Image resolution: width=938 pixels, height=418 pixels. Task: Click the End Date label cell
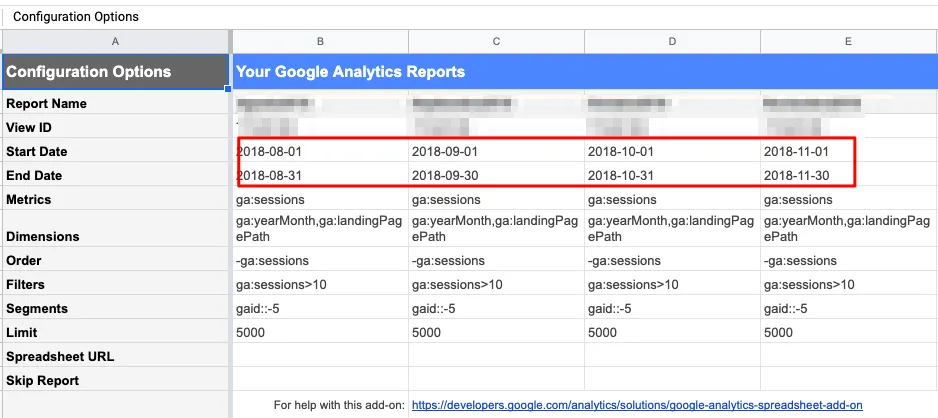coord(115,175)
